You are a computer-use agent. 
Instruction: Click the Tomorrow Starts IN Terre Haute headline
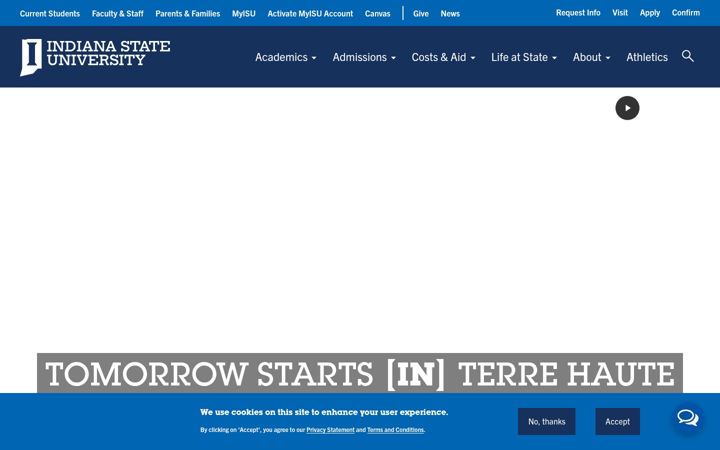360,374
